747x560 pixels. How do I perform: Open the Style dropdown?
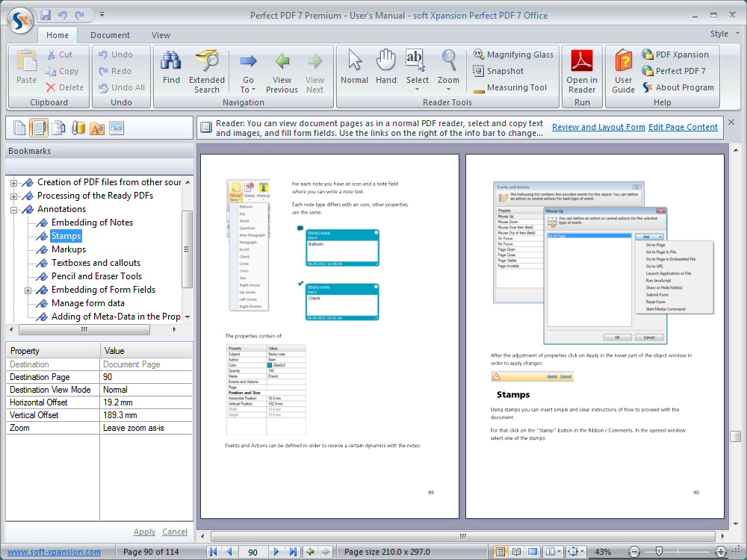725,34
